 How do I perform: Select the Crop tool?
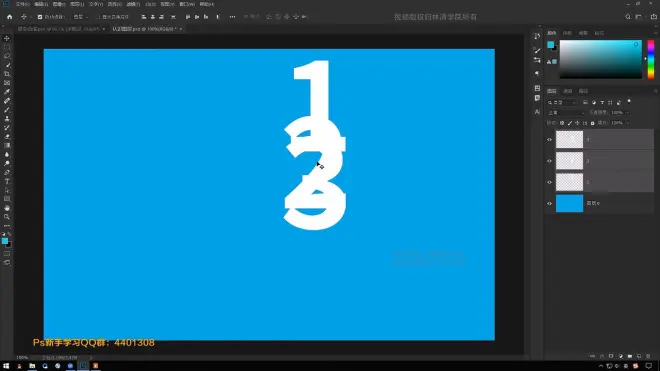click(7, 74)
